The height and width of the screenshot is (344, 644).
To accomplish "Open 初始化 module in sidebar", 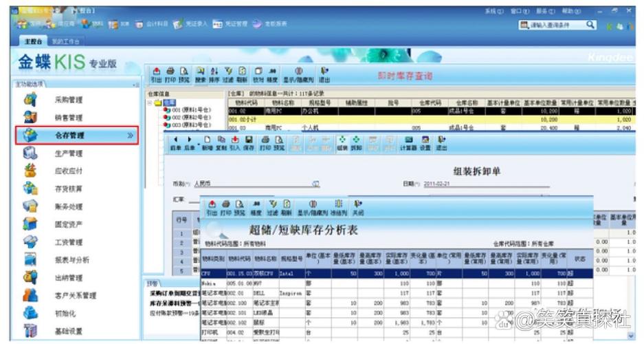I will tap(65, 313).
